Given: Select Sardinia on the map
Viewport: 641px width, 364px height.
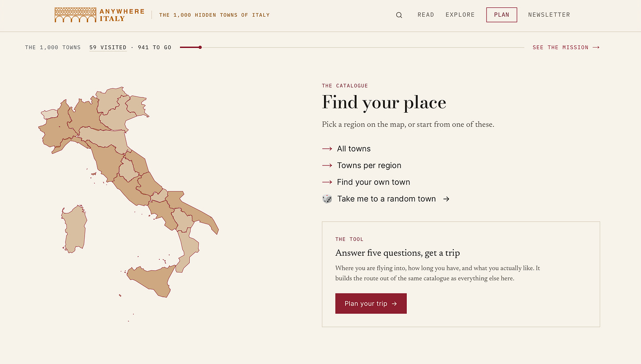Looking at the screenshot, I should tap(74, 229).
